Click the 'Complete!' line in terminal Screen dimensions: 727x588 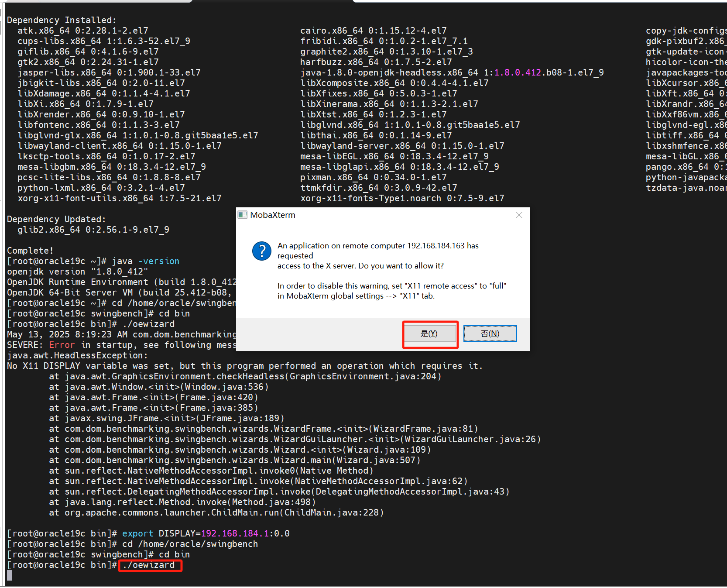pos(30,251)
